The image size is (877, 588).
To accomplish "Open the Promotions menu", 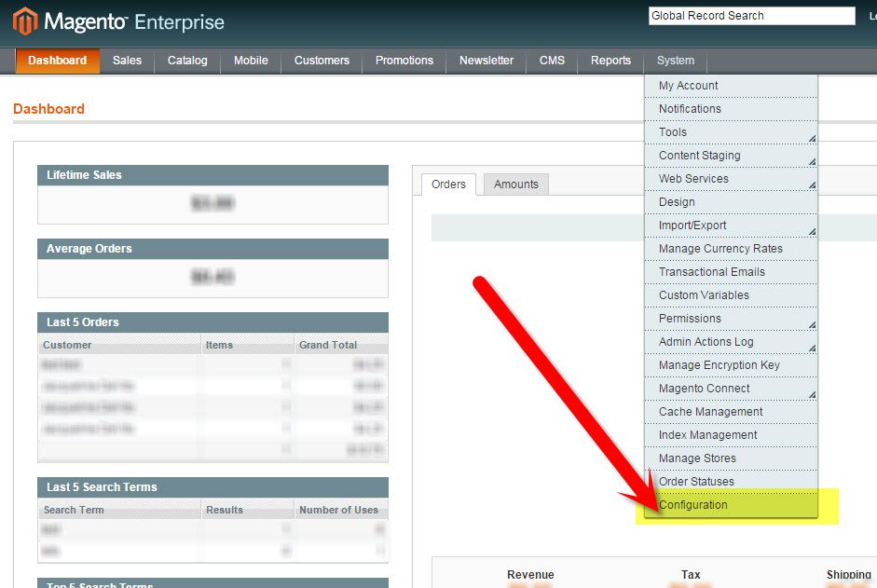I will pyautogui.click(x=404, y=61).
